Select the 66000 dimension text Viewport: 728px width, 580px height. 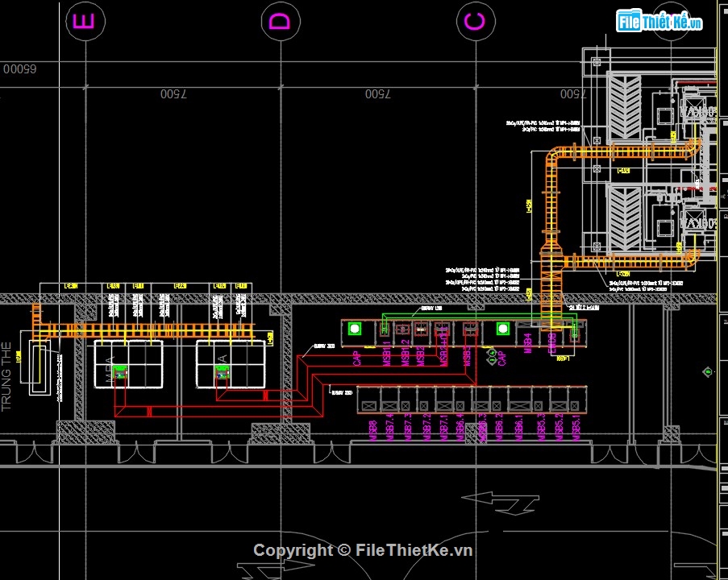point(19,70)
